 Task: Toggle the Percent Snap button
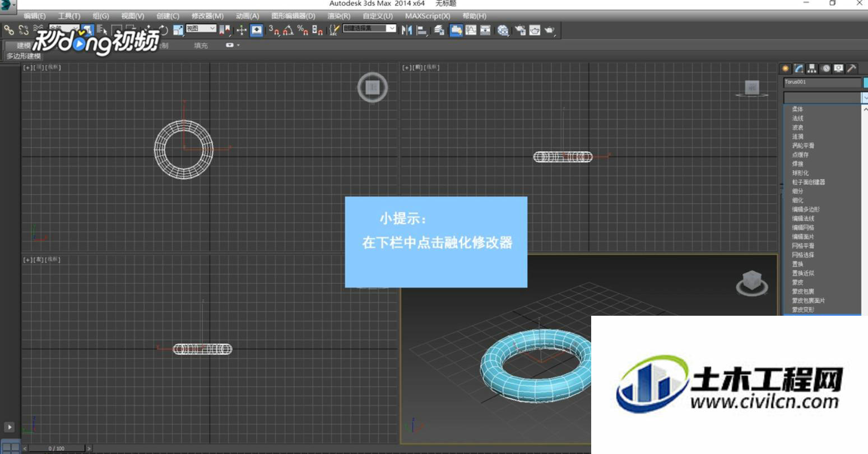[303, 30]
